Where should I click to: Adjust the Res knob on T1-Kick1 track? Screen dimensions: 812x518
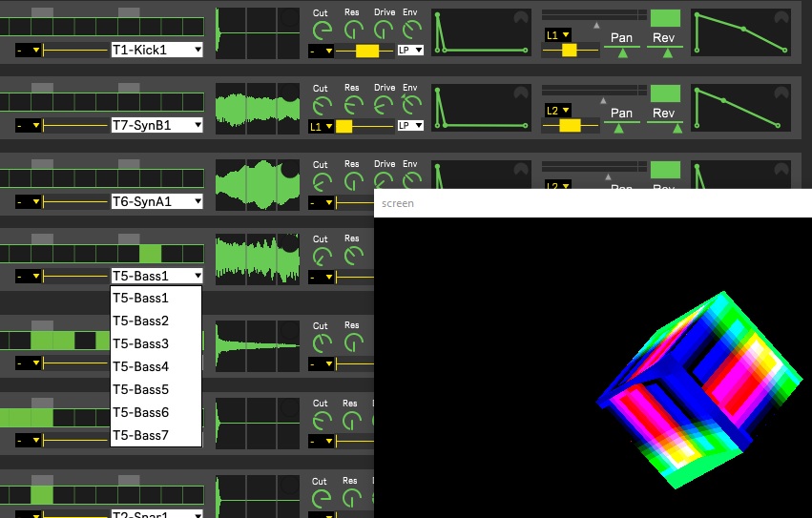pos(353,30)
